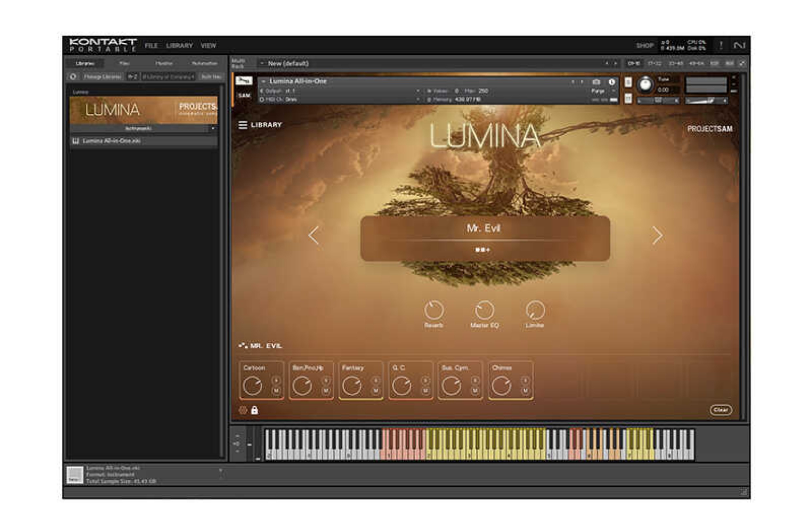Open the FILE menu
The image size is (812, 530).
(151, 46)
